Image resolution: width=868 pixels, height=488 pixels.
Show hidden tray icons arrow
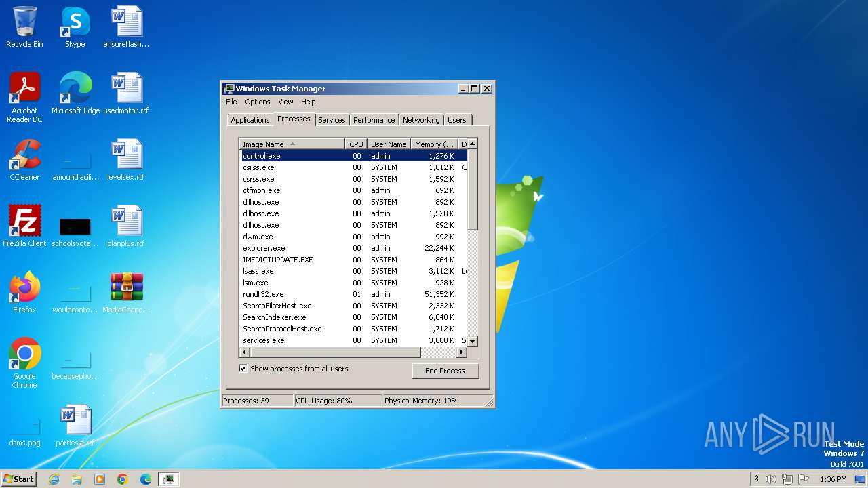(756, 479)
